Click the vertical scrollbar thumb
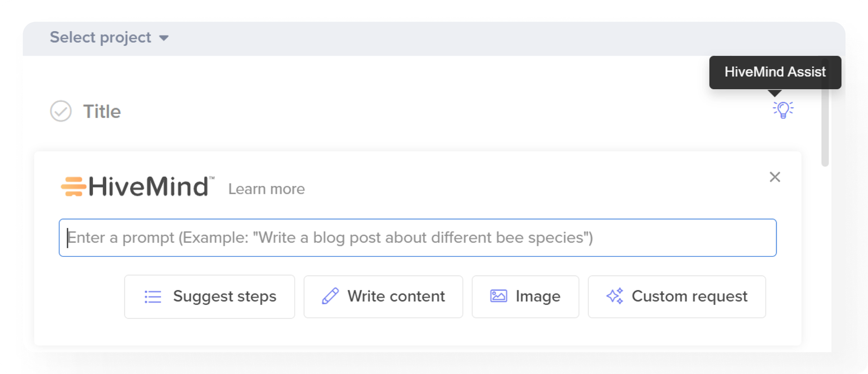 (825, 113)
